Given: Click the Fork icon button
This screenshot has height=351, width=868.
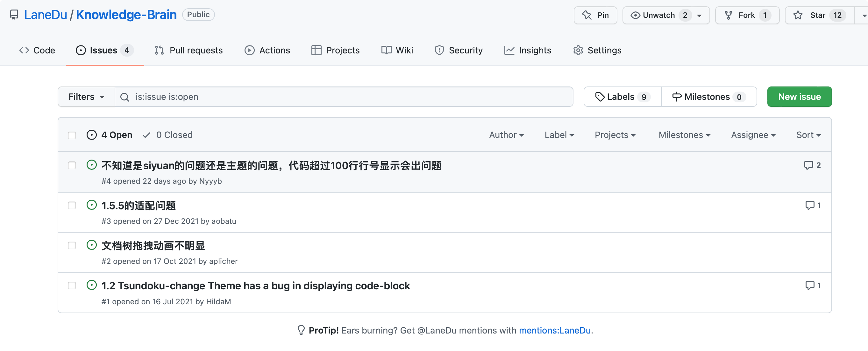Looking at the screenshot, I should coord(728,15).
